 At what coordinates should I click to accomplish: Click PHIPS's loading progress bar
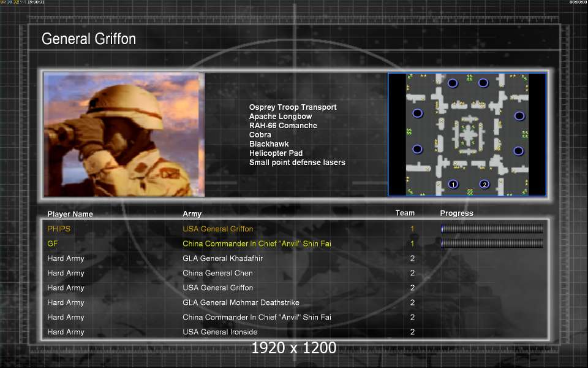(492, 229)
